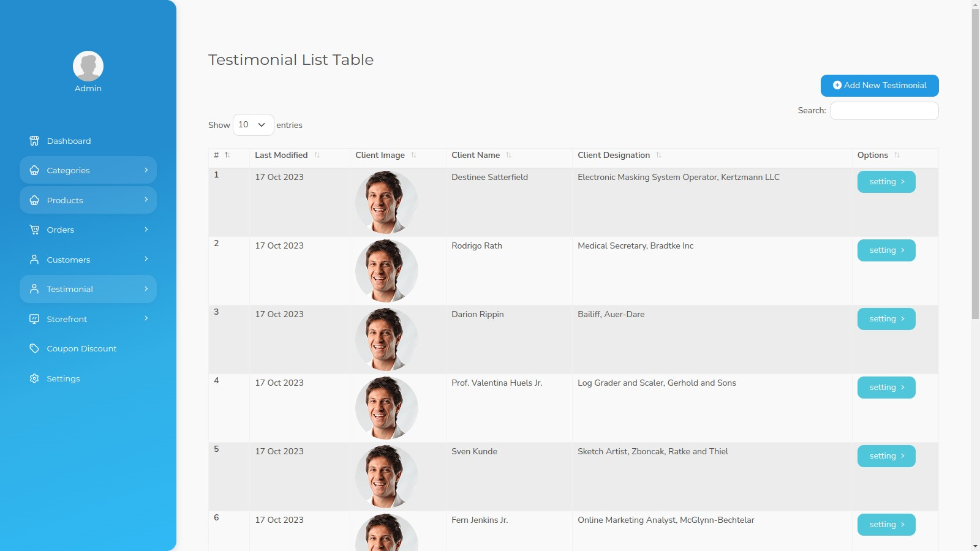This screenshot has height=551, width=980.
Task: Toggle sorting on the # column
Action: [227, 156]
